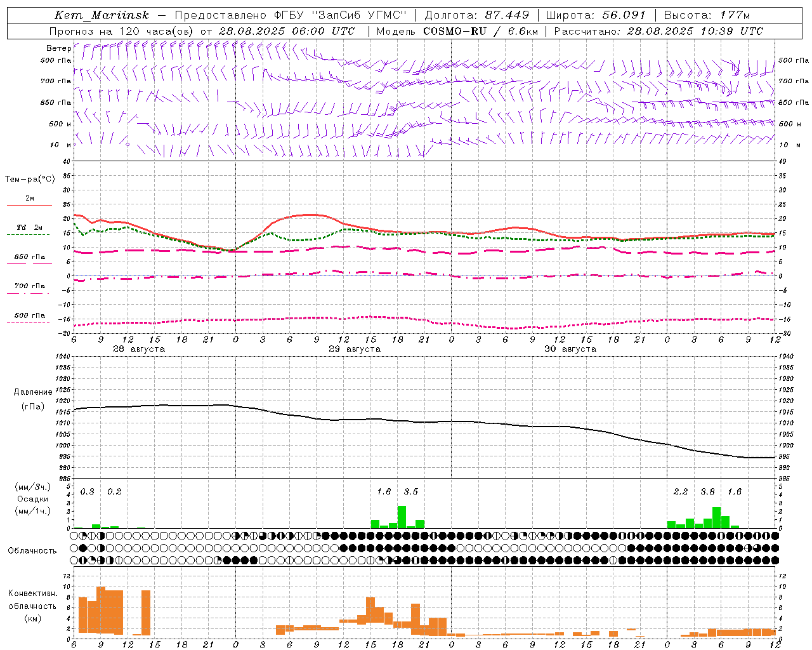
Task: Click the '500 гПа' temperature legend entry
Action: (x=30, y=315)
